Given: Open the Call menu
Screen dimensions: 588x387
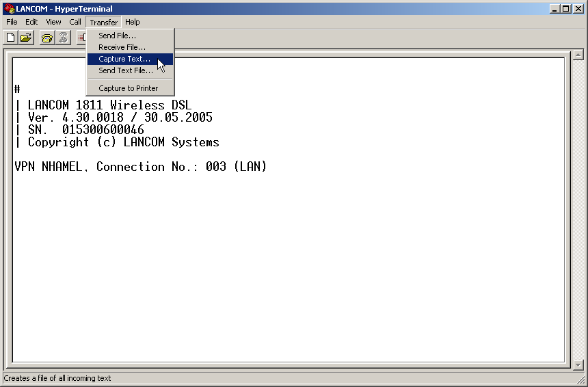Looking at the screenshot, I should [x=75, y=22].
